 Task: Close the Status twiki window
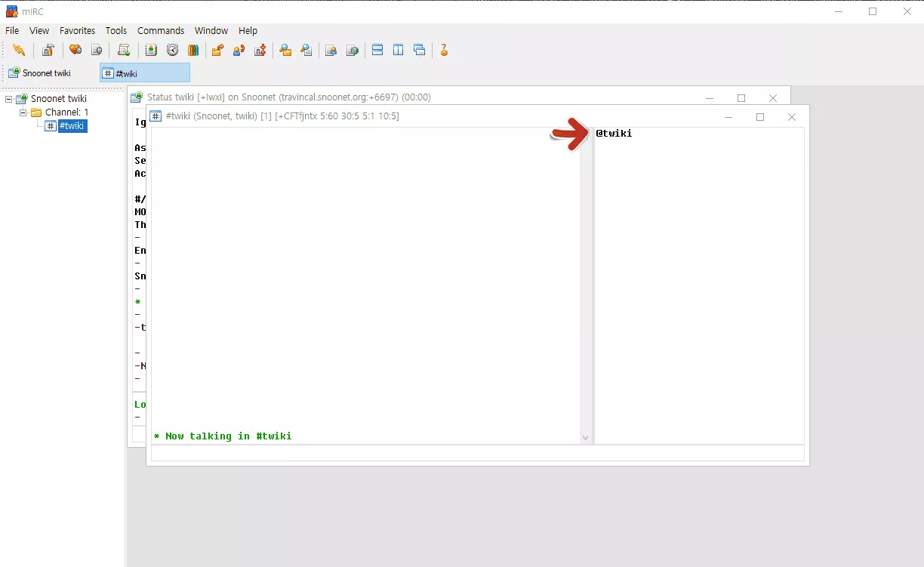point(773,98)
